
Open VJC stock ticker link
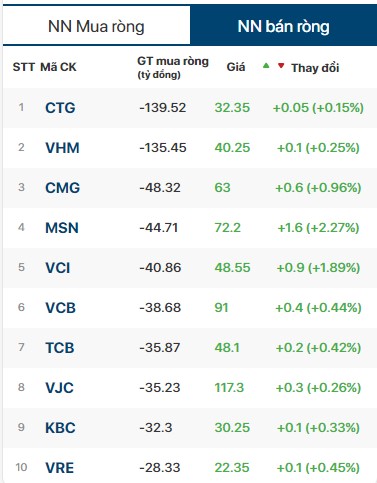point(59,388)
